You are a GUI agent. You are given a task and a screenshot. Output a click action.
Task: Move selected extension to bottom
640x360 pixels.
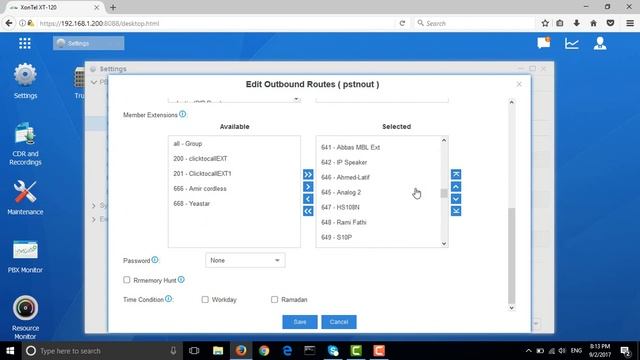coord(456,211)
